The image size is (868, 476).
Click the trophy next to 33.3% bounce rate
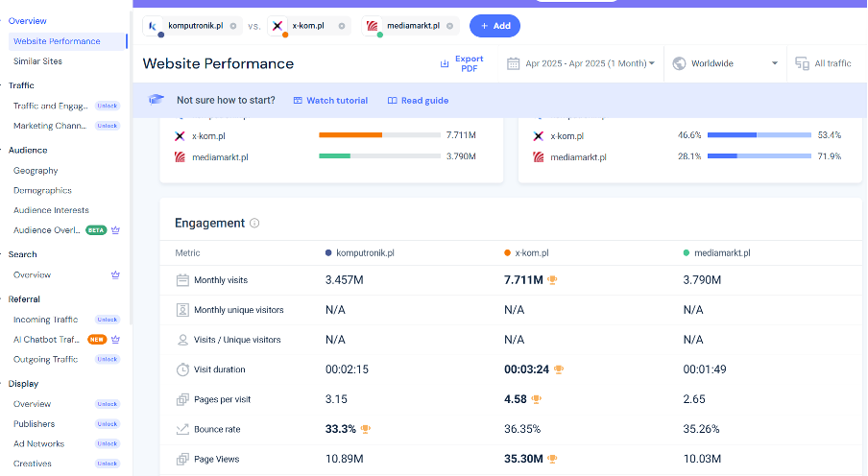coord(366,429)
